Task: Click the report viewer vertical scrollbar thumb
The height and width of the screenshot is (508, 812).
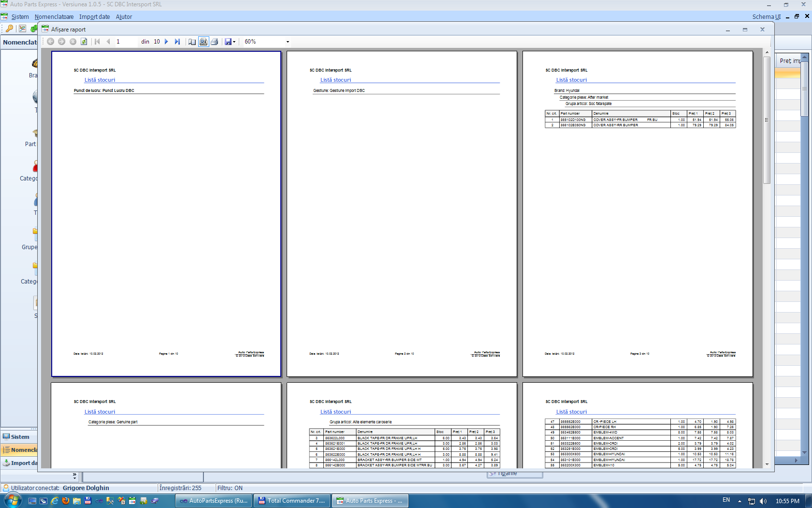Action: (767, 120)
